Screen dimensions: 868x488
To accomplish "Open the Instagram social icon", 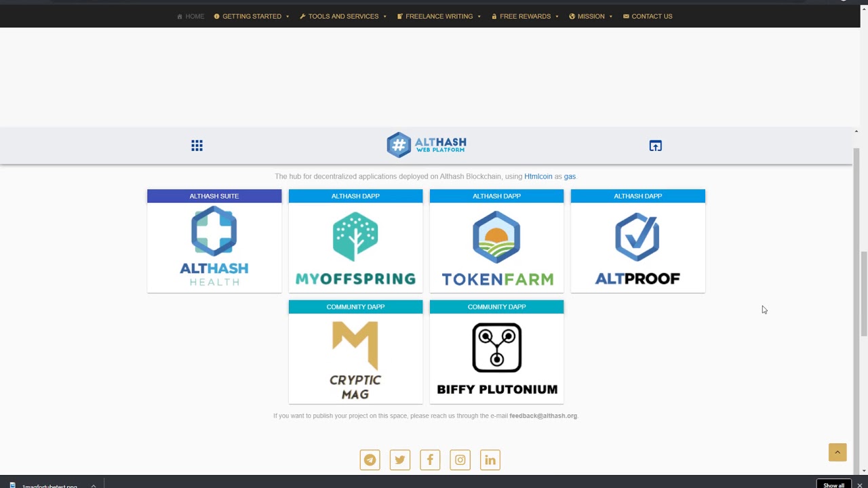I will pos(460,460).
